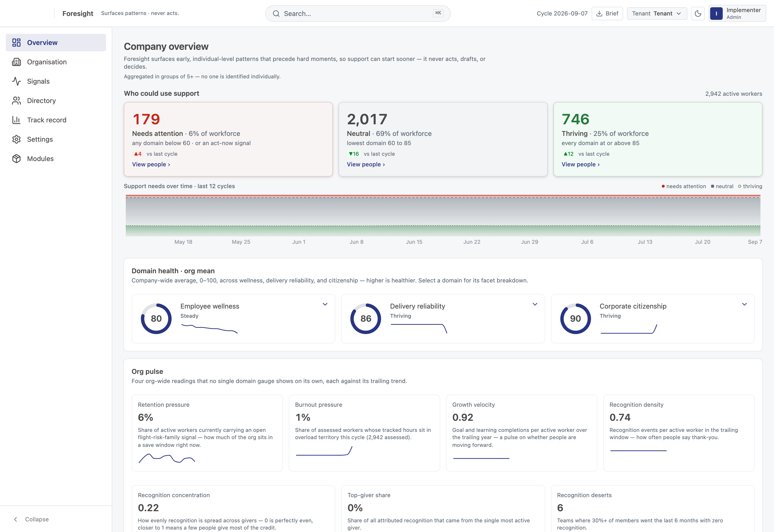Open the Tenant selector dropdown
Viewport: 774px width, 532px height.
[x=657, y=14]
